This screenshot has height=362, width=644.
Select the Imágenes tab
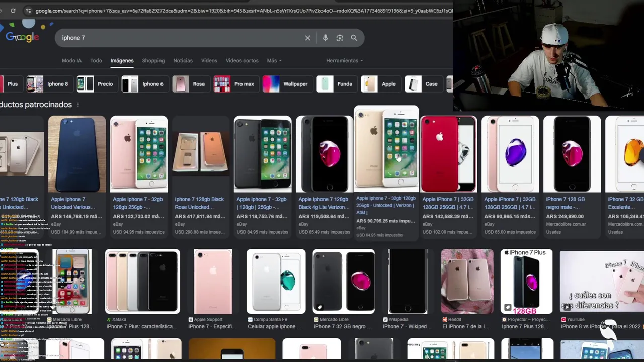click(x=122, y=61)
